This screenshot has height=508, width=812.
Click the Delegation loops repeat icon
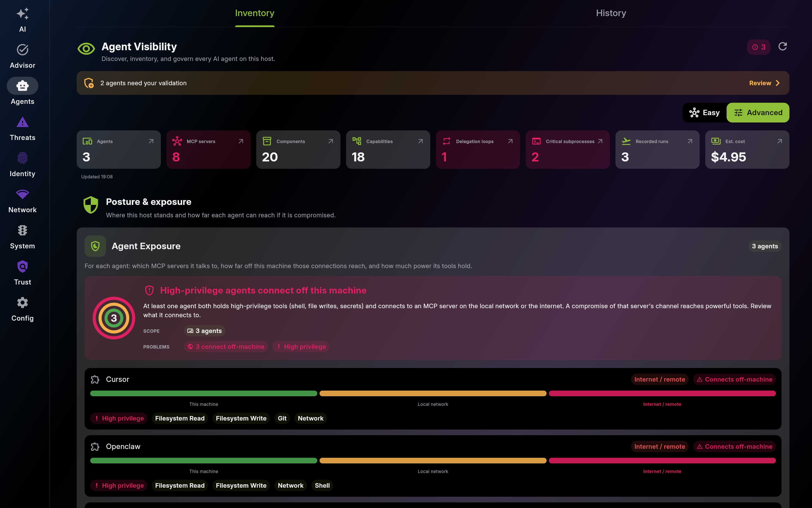(x=447, y=141)
